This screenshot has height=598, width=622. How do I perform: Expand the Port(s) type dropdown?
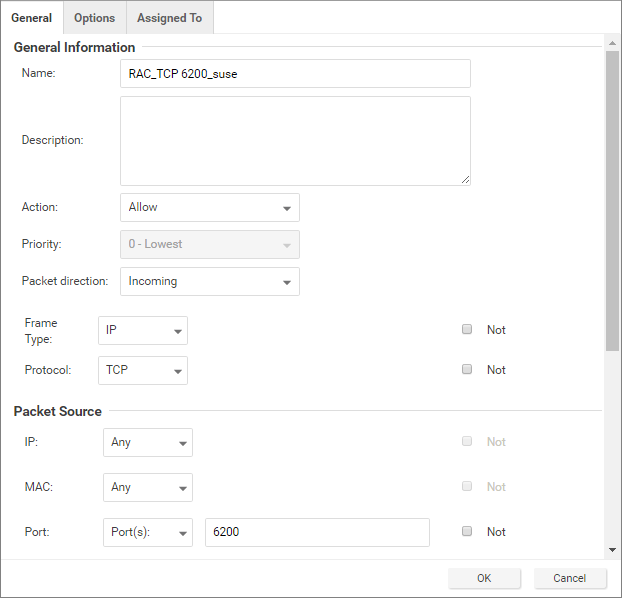(147, 533)
